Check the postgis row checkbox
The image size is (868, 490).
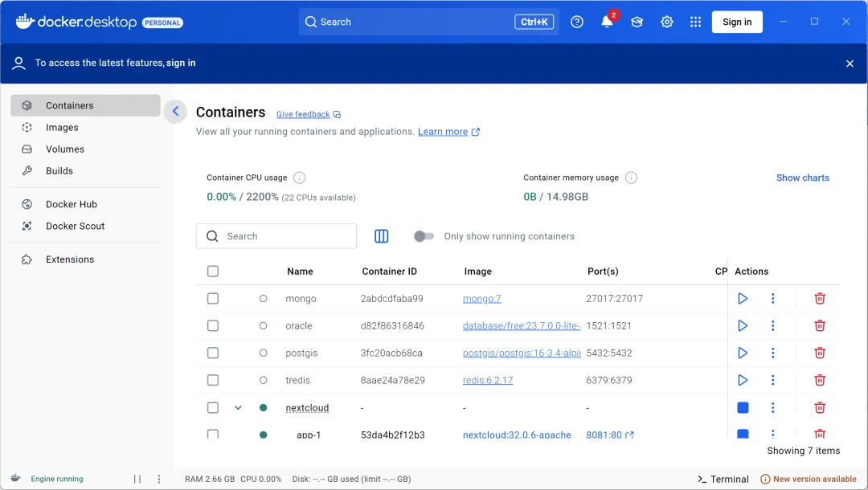pyautogui.click(x=212, y=353)
